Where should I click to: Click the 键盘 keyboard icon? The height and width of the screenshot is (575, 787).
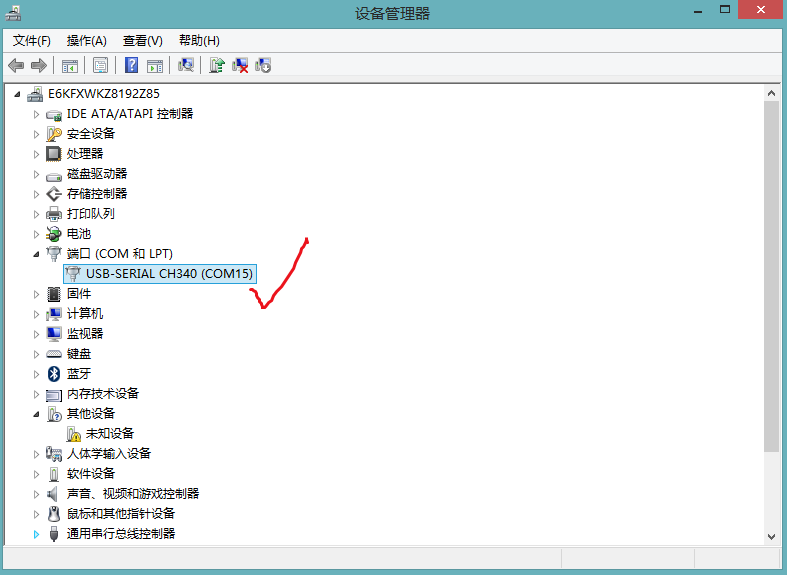pos(54,354)
